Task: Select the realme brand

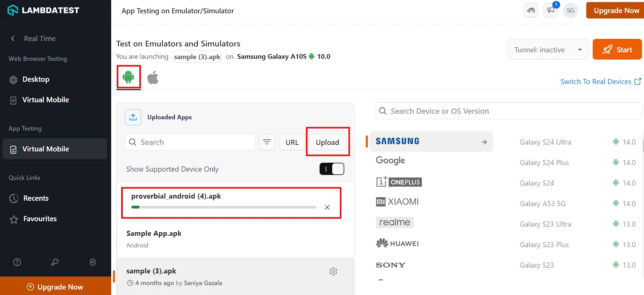Action: (x=395, y=222)
